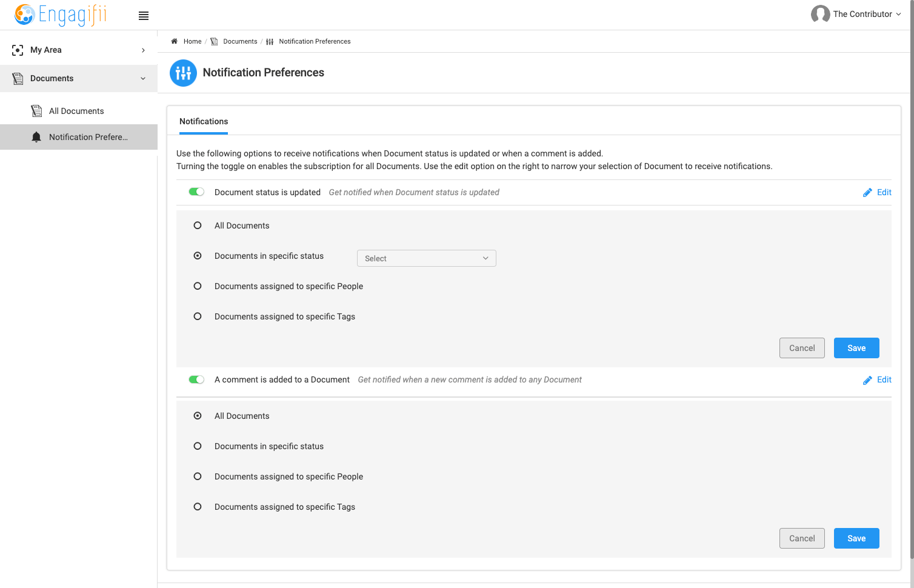Image resolution: width=914 pixels, height=588 pixels.
Task: Click the sliders icon in the breadcrumb
Action: [x=270, y=42]
